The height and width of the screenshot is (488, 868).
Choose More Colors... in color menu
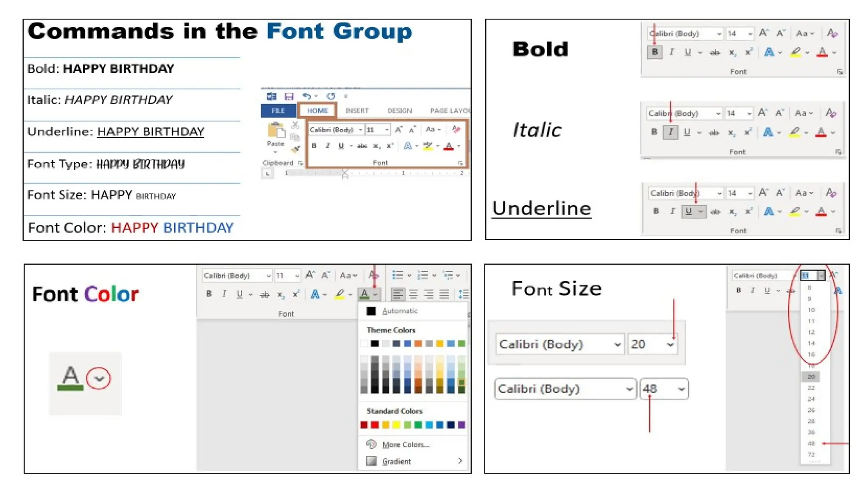tap(406, 444)
